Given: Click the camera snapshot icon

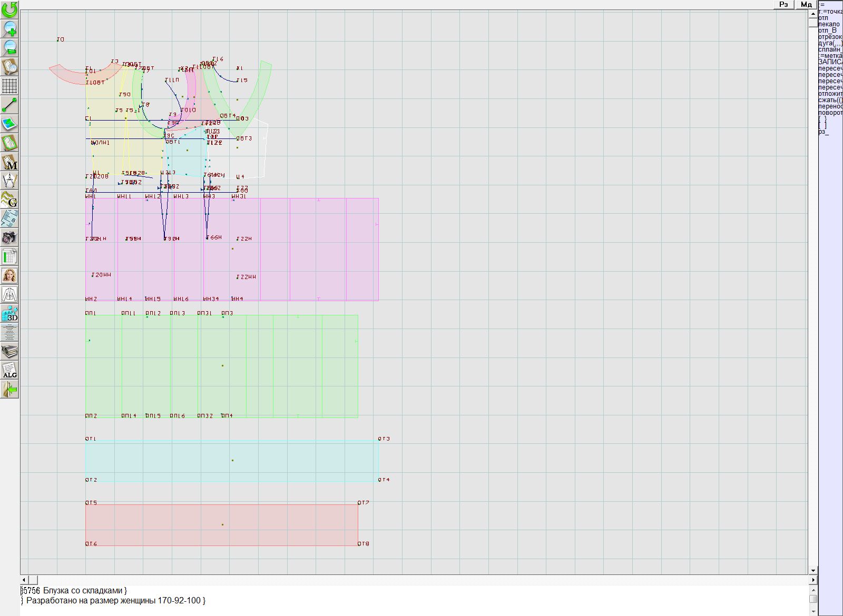Looking at the screenshot, I should point(9,237).
